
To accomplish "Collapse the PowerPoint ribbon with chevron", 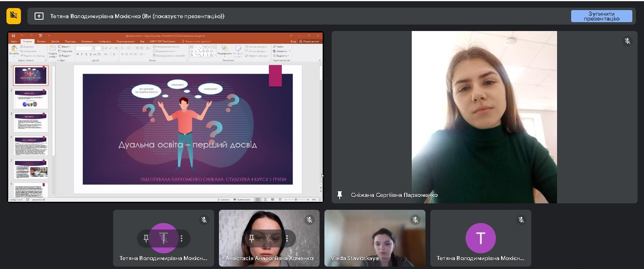I will 320,60.
